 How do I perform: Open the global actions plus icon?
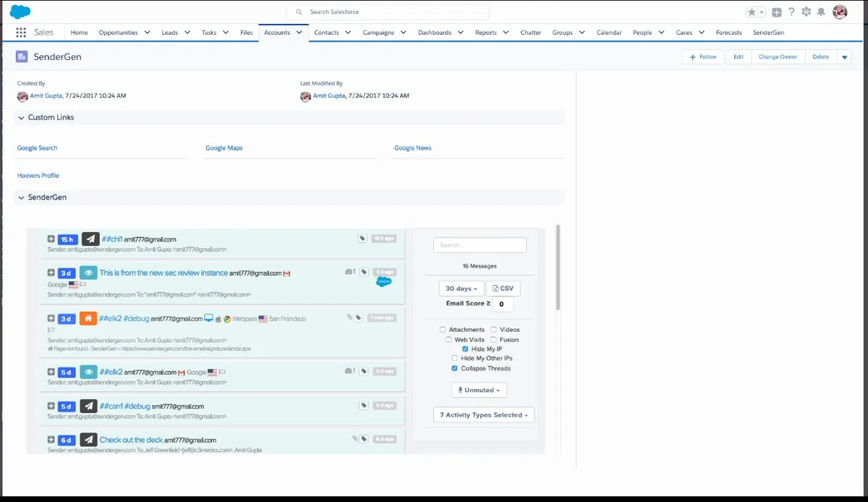(777, 12)
